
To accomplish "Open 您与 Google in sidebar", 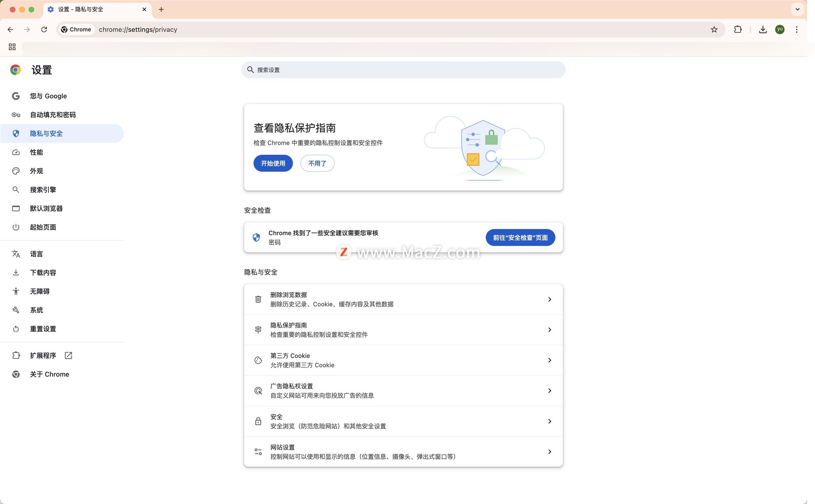I will tap(62, 96).
